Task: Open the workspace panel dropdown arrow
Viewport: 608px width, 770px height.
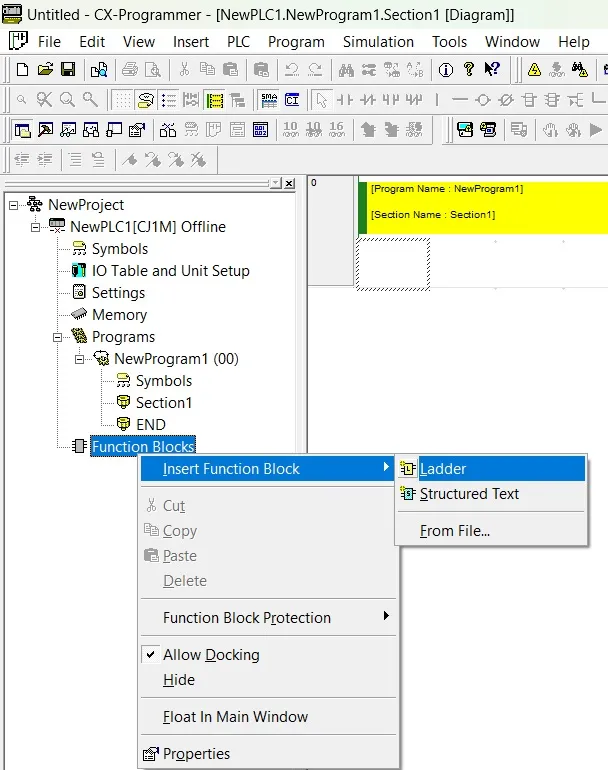Action: [x=276, y=183]
